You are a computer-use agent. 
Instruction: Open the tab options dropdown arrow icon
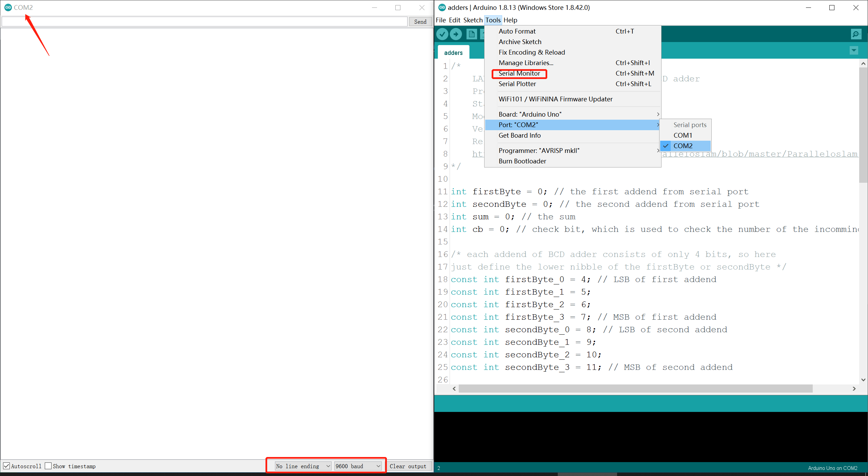click(854, 51)
